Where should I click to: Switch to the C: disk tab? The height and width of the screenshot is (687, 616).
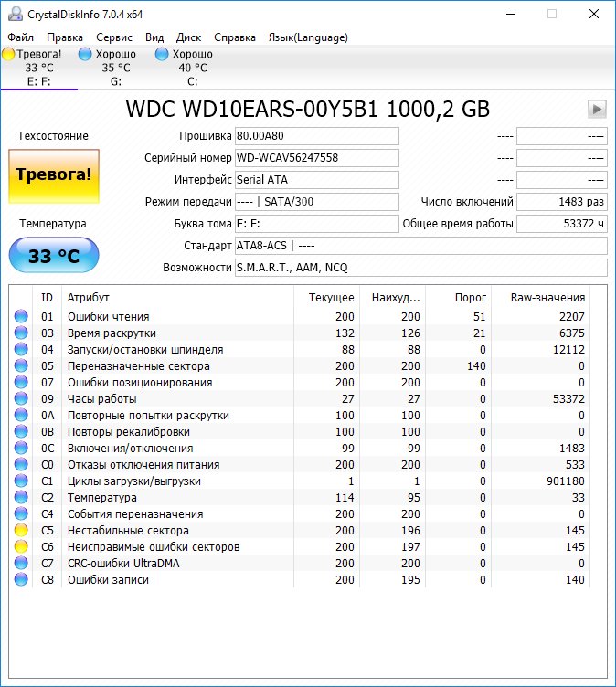coord(193,68)
